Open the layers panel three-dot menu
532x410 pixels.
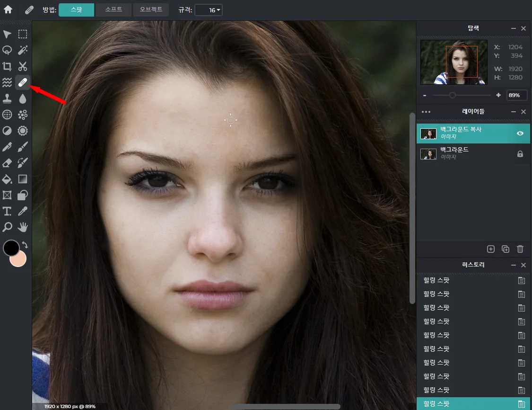point(426,112)
